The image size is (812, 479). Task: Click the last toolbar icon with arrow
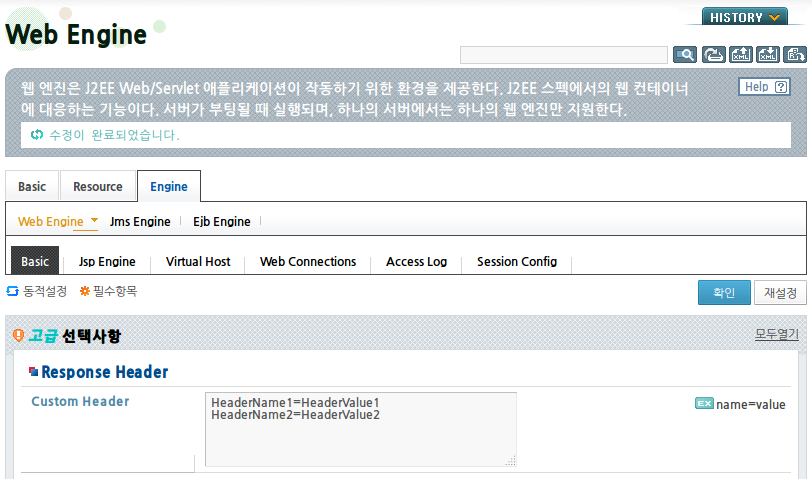[x=795, y=54]
